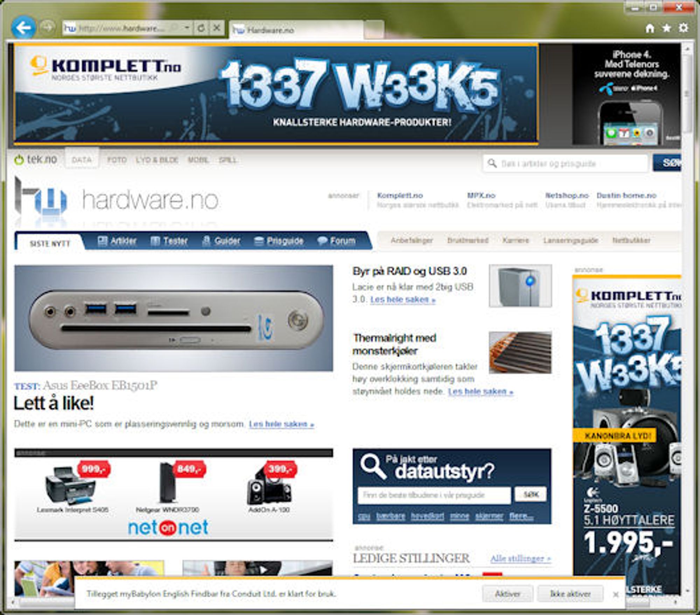Open the Netshop.no sponsor link
Screen dimensions: 700x615
point(567,195)
